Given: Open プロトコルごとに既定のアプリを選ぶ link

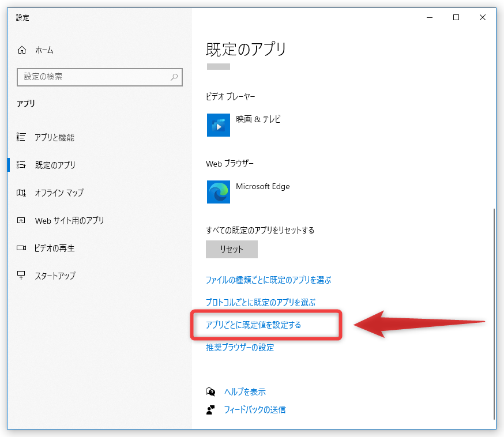Looking at the screenshot, I should pyautogui.click(x=261, y=302).
